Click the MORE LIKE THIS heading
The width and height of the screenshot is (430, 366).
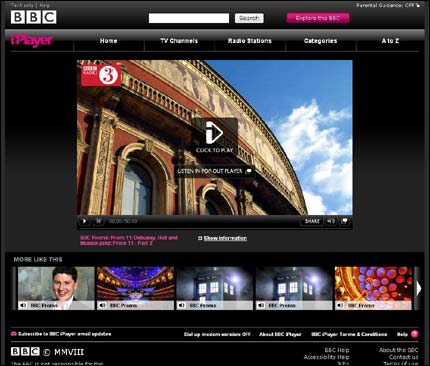pos(38,259)
